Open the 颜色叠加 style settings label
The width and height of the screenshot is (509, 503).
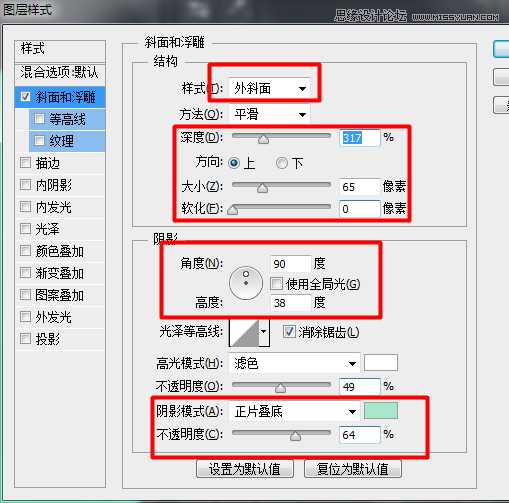coord(60,251)
